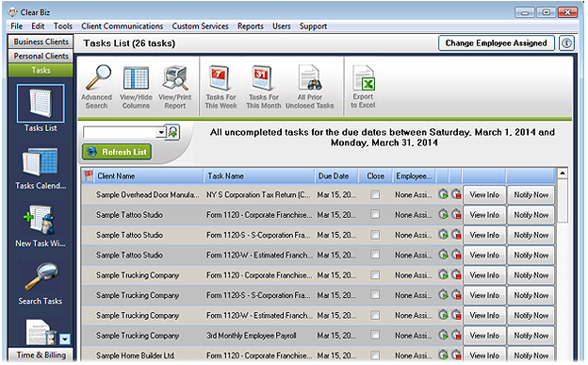Expand sidebar with blue down-arrow button
588x365 pixels.
point(65,340)
